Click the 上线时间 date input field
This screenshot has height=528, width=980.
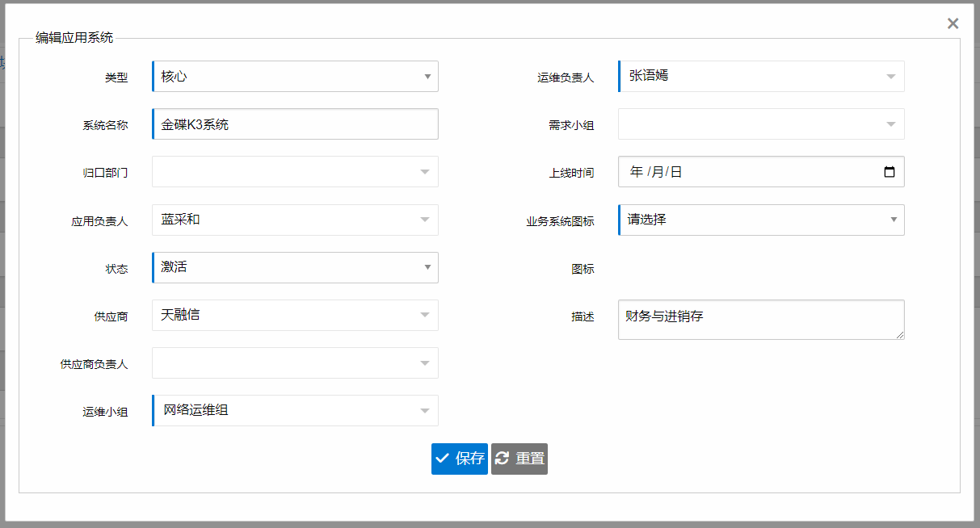tap(761, 172)
